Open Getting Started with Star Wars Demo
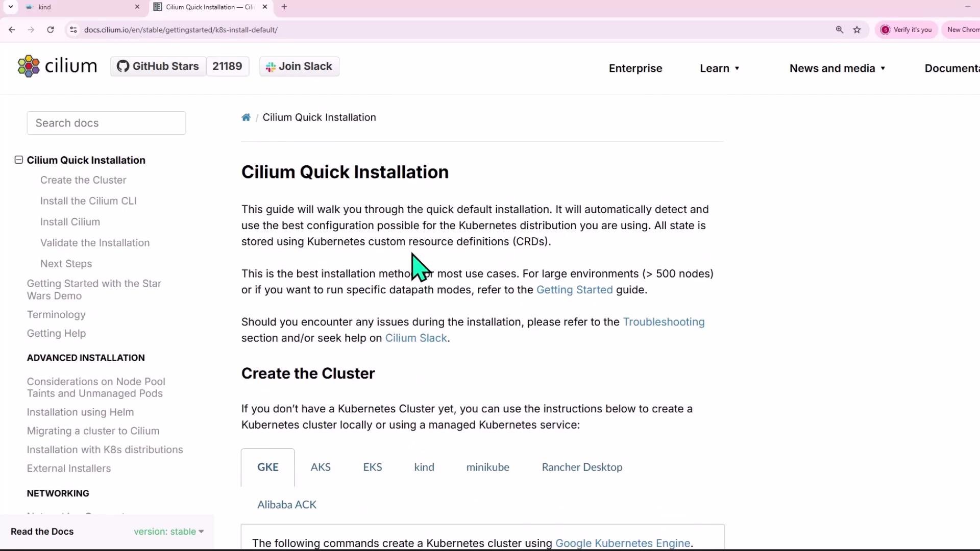Screen dimensions: 980x551 [x=94, y=290]
